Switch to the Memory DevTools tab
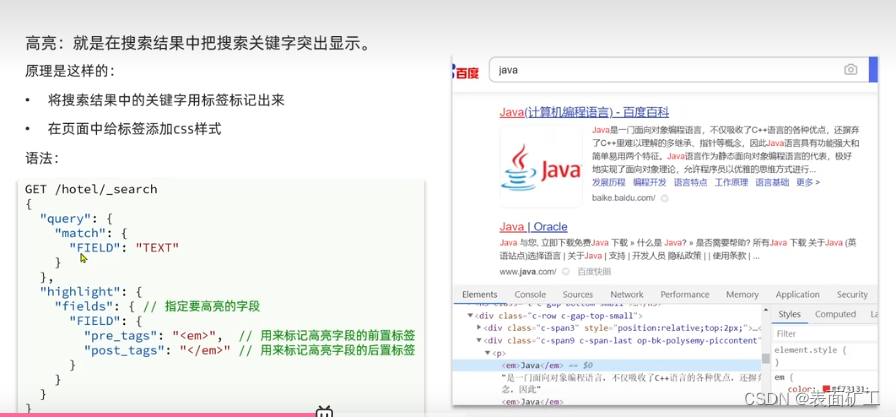The image size is (896, 417). pos(742,295)
